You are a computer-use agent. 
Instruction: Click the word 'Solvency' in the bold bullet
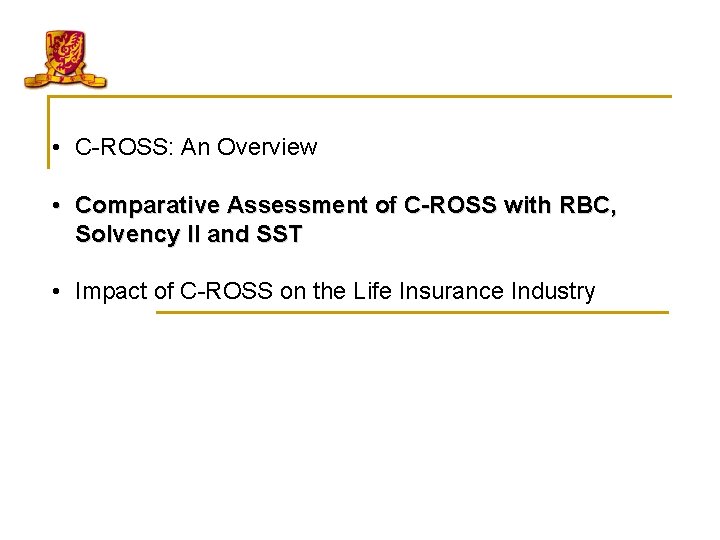coord(127,234)
